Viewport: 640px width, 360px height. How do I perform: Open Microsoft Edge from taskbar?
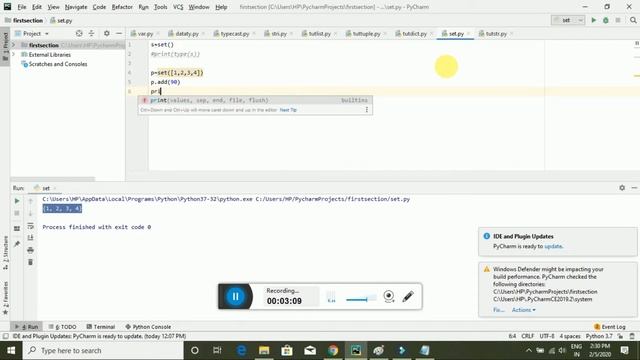[241, 351]
